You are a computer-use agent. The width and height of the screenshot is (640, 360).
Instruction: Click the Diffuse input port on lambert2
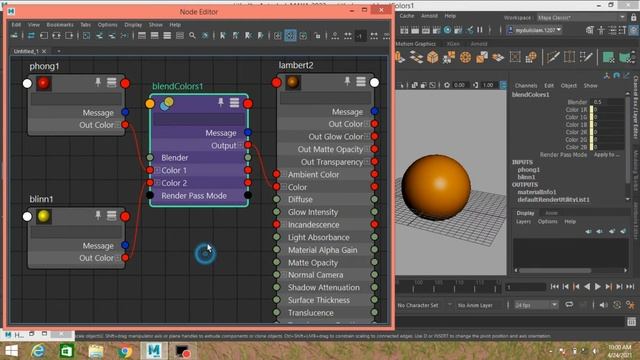click(x=276, y=200)
